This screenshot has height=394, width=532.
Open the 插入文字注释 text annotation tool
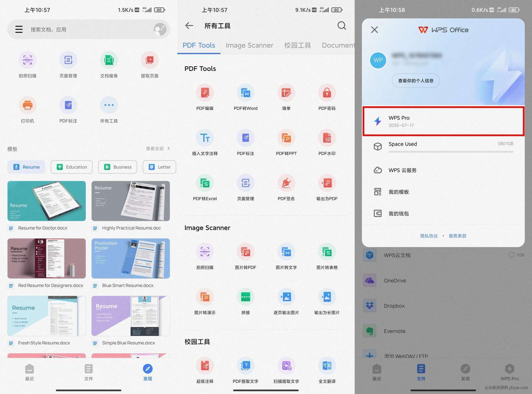[x=205, y=142]
